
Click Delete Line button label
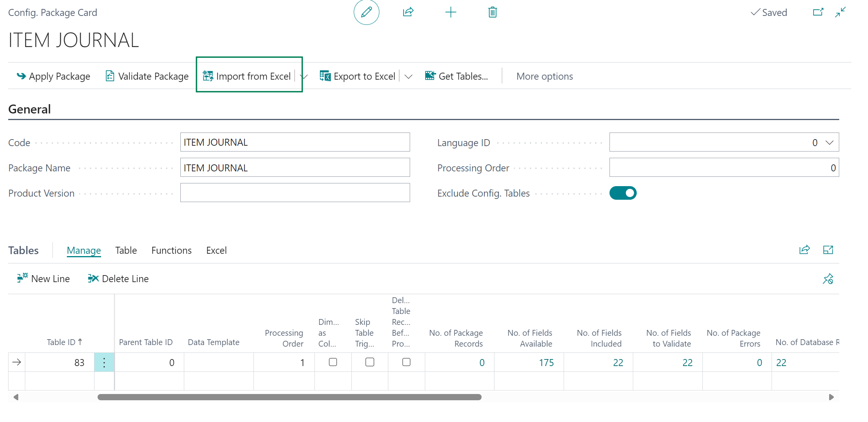pos(125,279)
